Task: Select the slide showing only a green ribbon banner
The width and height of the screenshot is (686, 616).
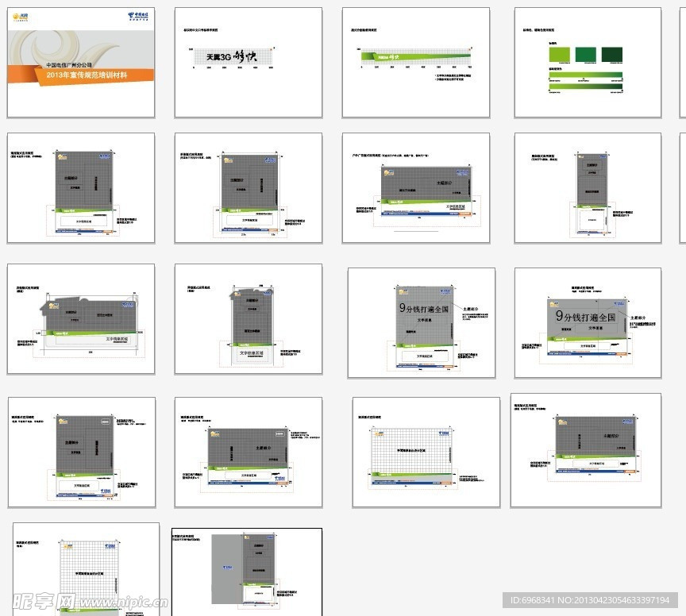Action: point(416,63)
